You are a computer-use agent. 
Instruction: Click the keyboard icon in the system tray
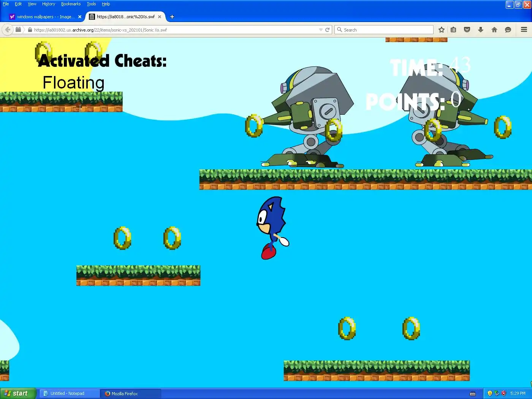(x=473, y=394)
